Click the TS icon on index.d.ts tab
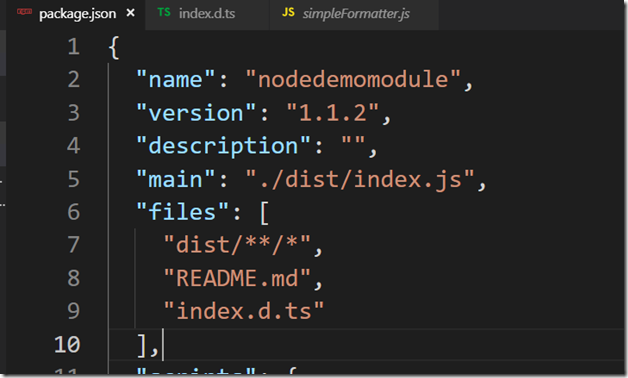The height and width of the screenshot is (378, 628). (x=164, y=12)
